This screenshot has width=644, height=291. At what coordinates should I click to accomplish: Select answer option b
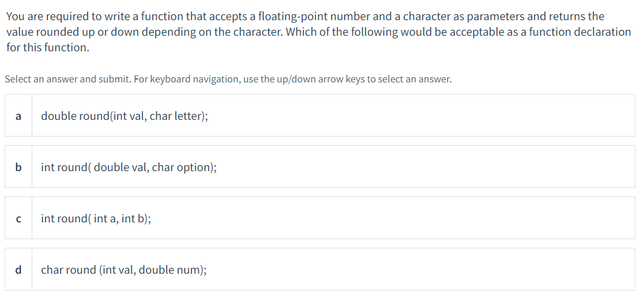pyautogui.click(x=320, y=167)
